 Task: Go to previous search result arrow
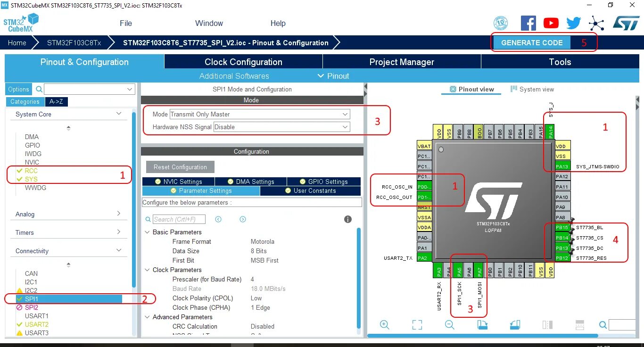tap(218, 219)
